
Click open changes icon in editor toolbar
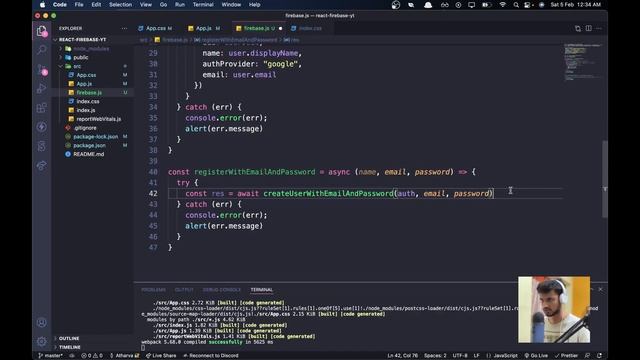click(578, 28)
